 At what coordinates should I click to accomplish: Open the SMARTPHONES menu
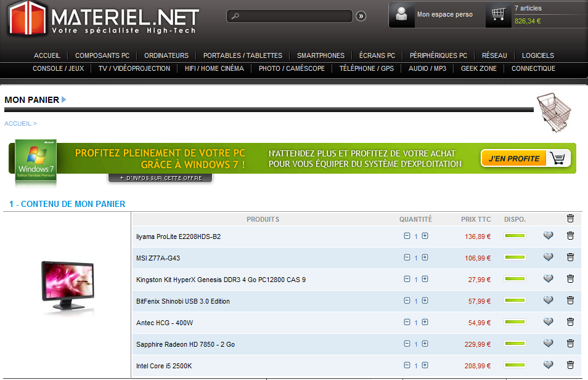[321, 55]
